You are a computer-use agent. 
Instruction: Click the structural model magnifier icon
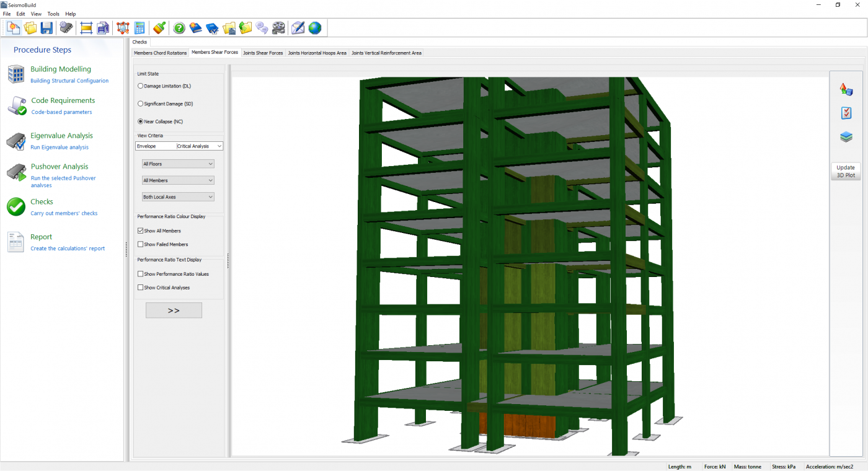tap(123, 28)
